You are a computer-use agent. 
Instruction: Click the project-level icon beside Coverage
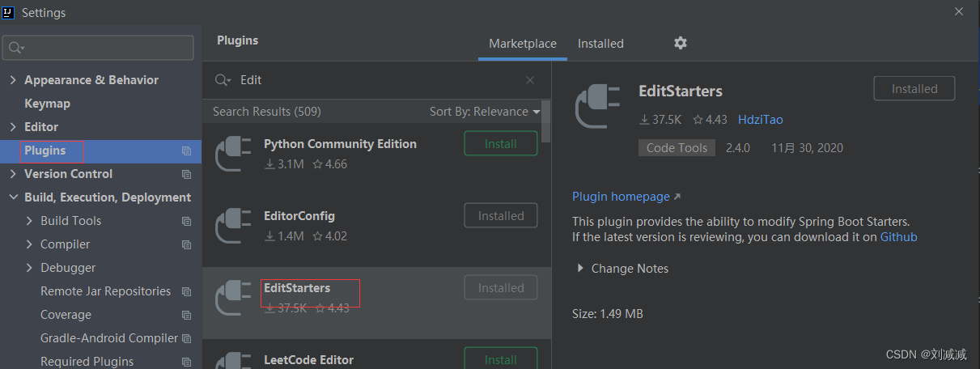186,315
